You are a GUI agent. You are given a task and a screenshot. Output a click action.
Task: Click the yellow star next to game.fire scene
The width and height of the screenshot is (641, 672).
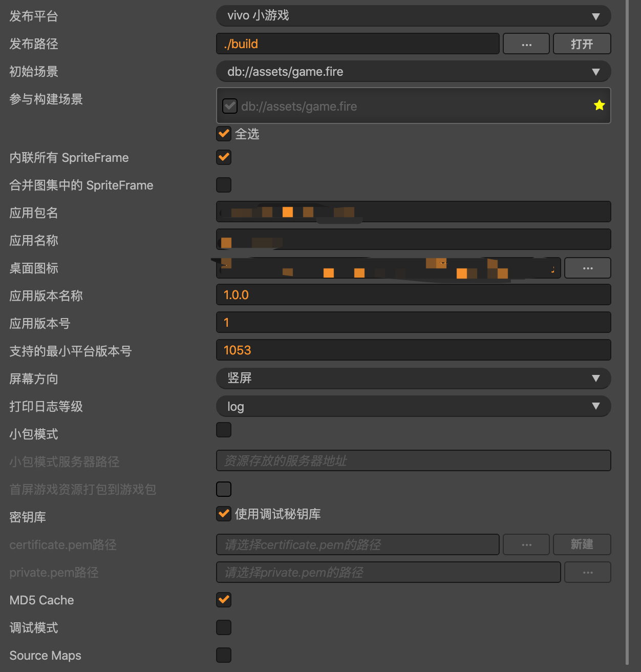pos(599,106)
